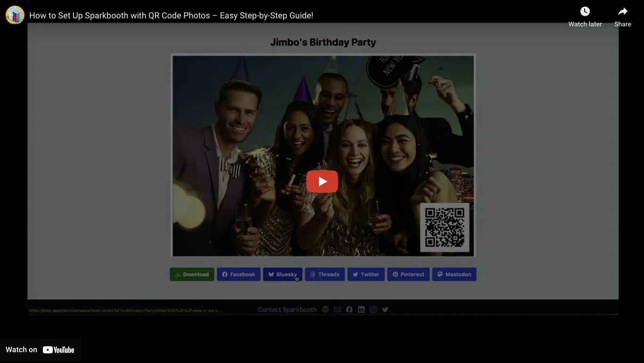Click the Watch later clock icon
Image resolution: width=644 pixels, height=363 pixels.
point(585,12)
